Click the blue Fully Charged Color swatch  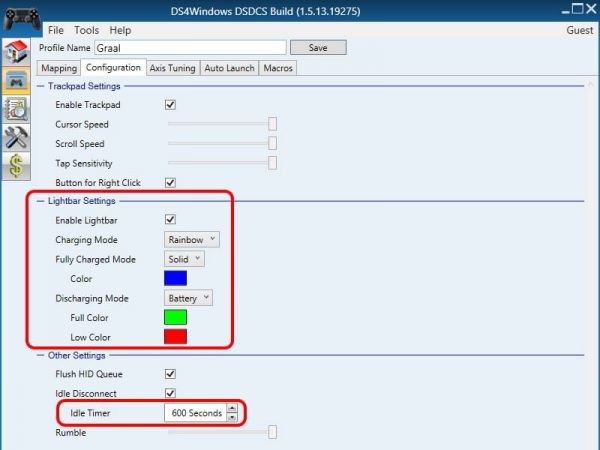[x=175, y=278]
